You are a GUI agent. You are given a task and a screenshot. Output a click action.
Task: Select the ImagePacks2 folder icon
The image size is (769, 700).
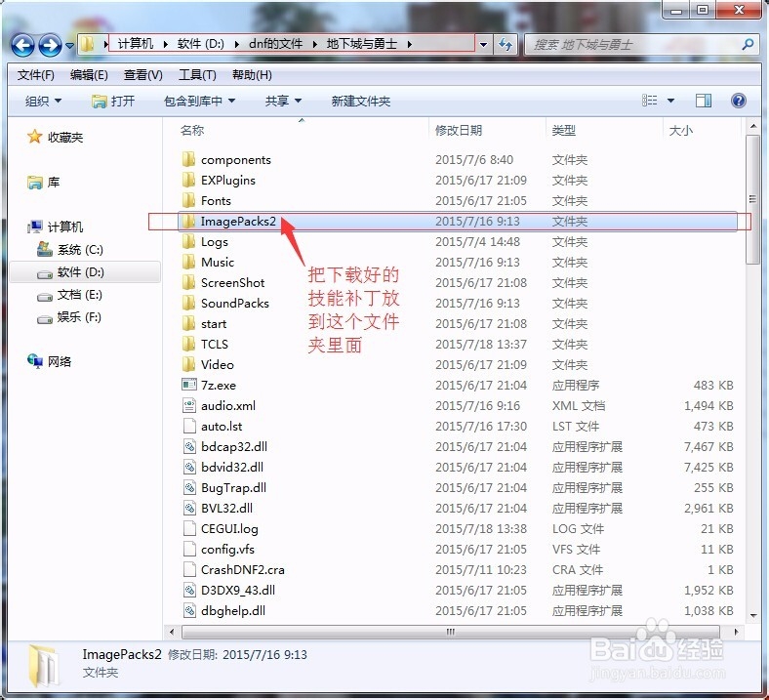pyautogui.click(x=188, y=222)
